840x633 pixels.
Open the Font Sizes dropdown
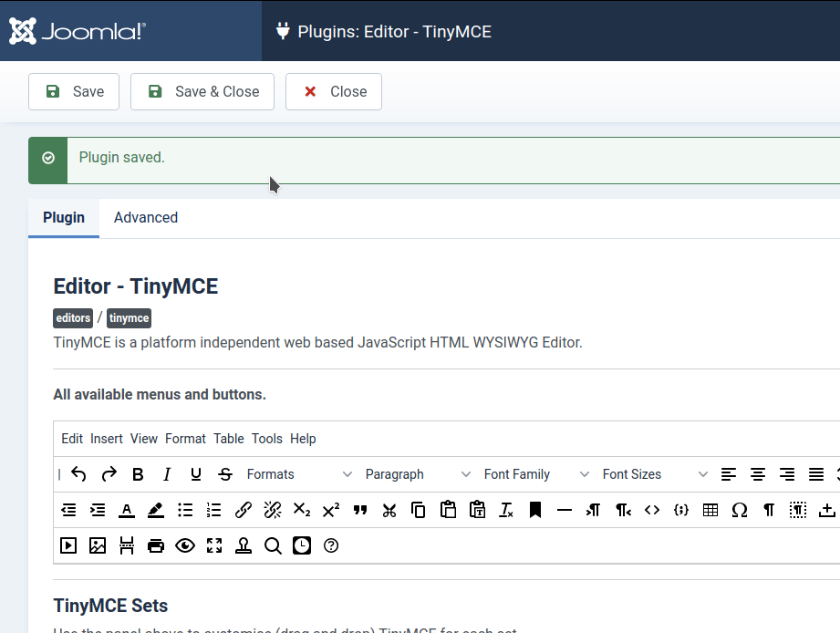(655, 474)
